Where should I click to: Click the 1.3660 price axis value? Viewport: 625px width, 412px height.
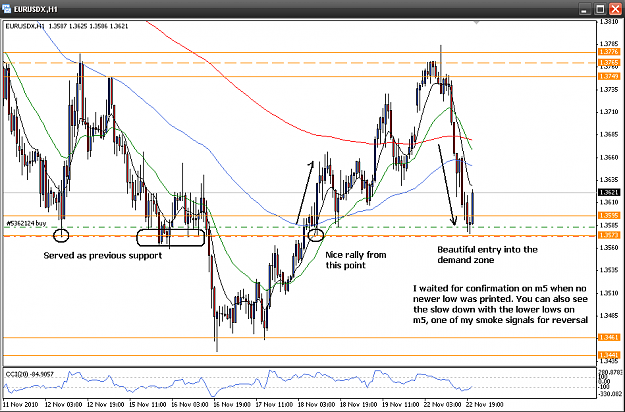[x=609, y=157]
